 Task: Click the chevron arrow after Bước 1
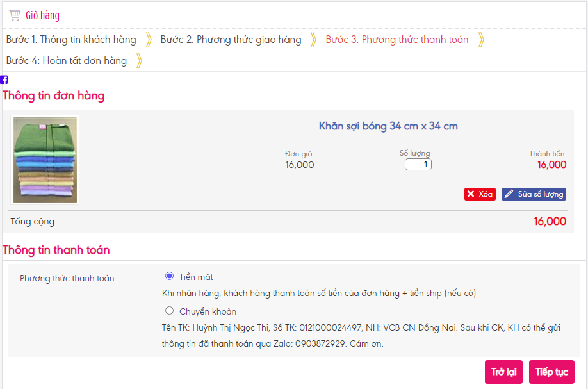coord(149,40)
